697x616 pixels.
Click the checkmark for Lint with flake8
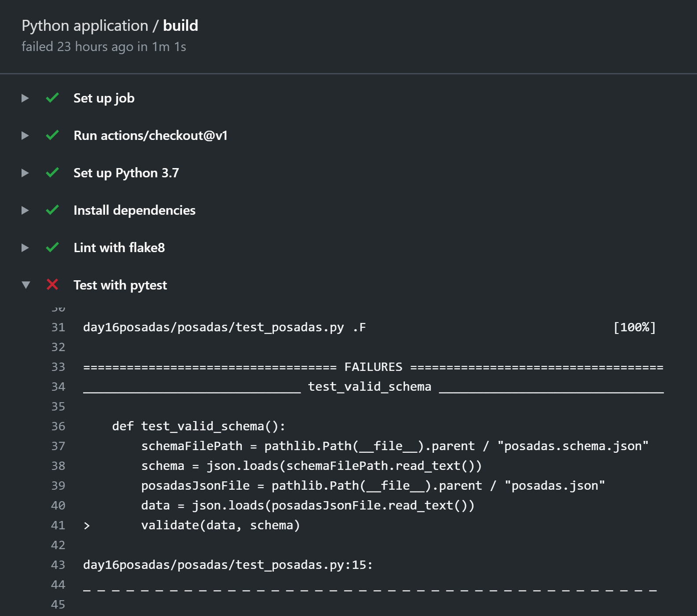pos(52,247)
